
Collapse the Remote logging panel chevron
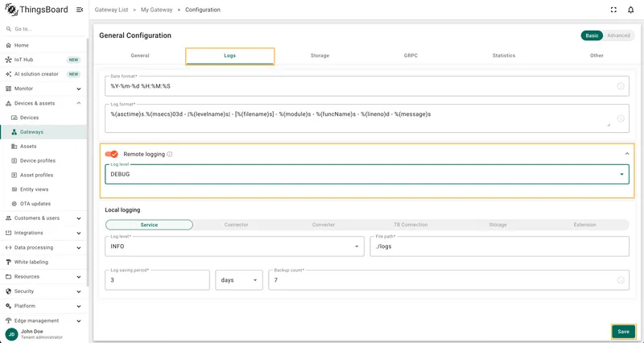pyautogui.click(x=627, y=154)
